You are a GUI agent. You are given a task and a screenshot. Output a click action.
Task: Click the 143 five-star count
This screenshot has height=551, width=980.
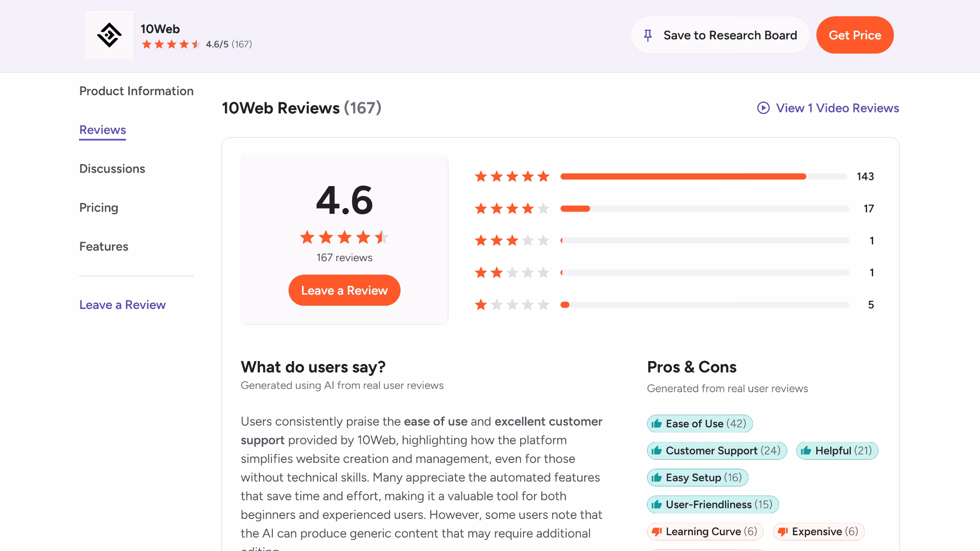pos(865,176)
